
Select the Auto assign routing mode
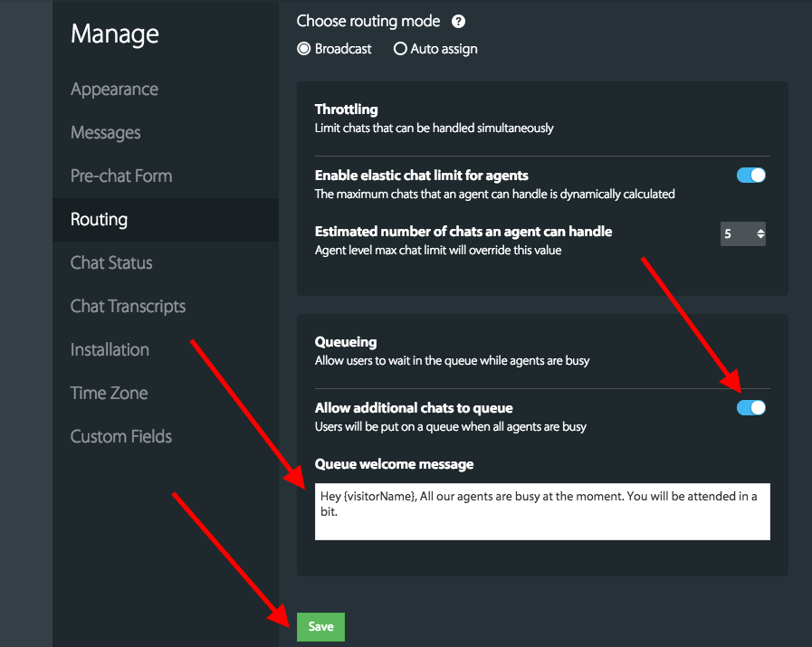[x=400, y=49]
